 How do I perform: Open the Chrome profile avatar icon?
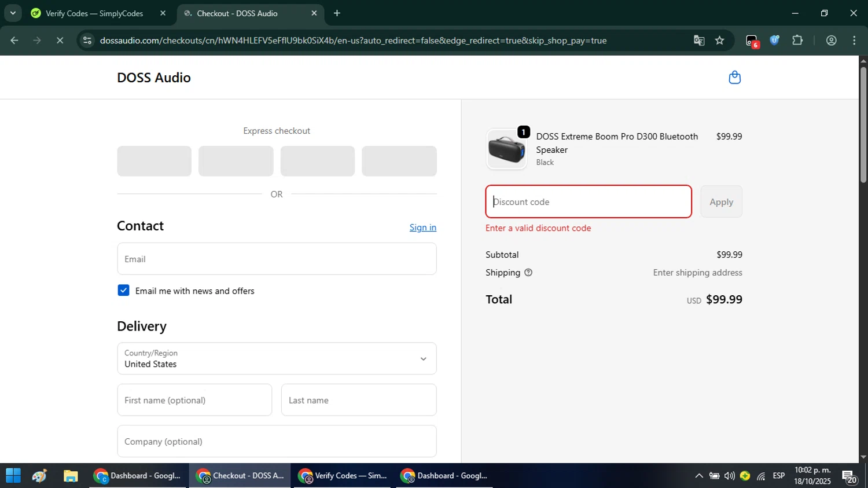(831, 41)
